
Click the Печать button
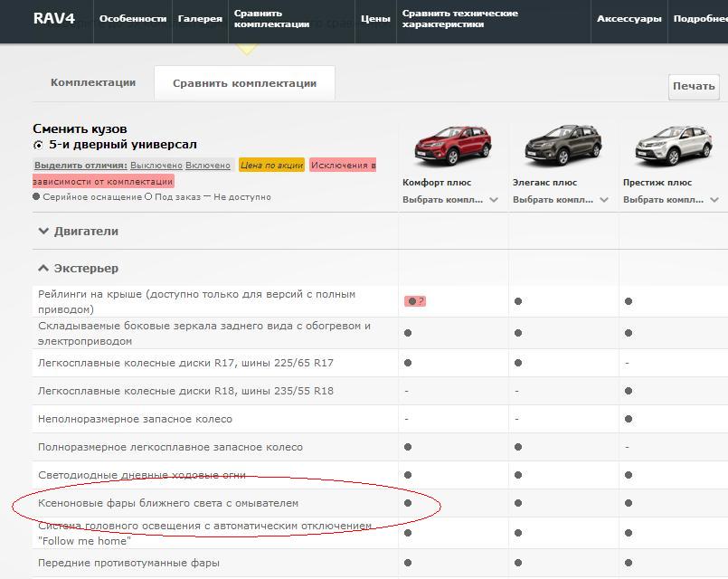(694, 86)
